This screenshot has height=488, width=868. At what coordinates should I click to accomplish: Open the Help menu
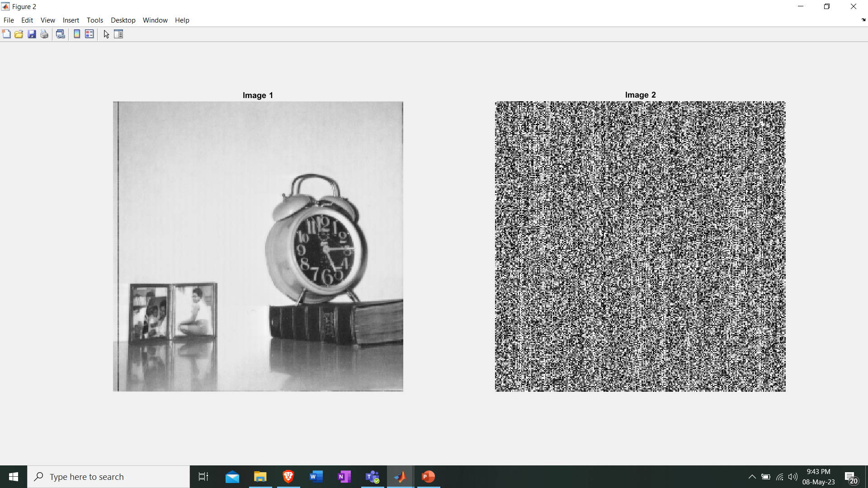182,20
